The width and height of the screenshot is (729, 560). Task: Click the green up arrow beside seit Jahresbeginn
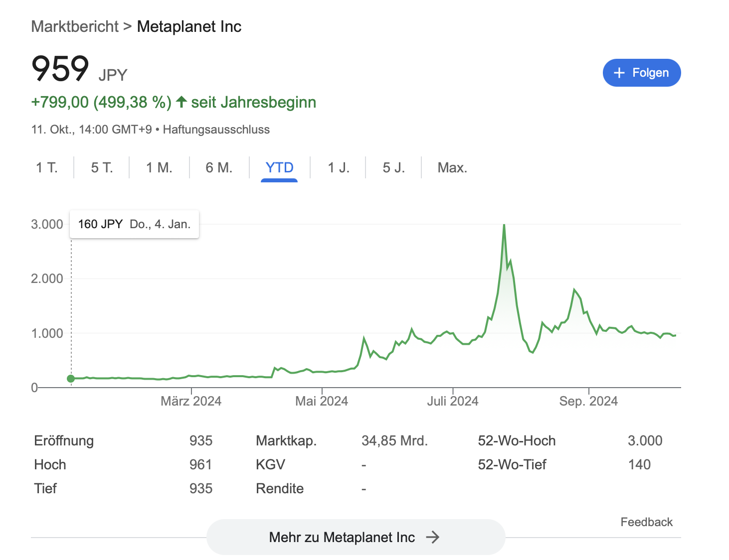point(182,102)
